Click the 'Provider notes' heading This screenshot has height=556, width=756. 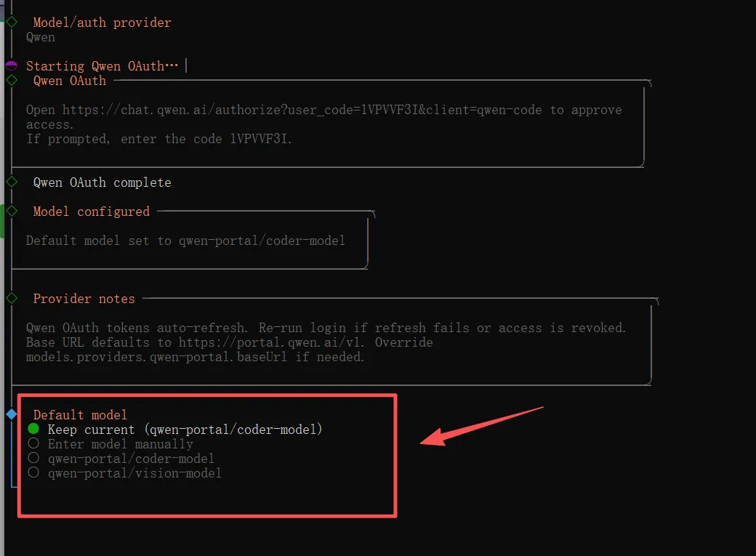84,299
